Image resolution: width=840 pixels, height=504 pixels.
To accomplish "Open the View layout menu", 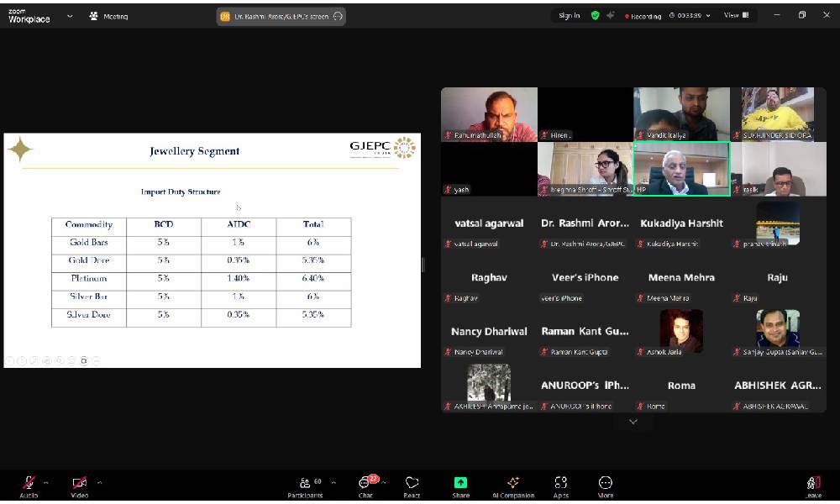I will coord(736,15).
